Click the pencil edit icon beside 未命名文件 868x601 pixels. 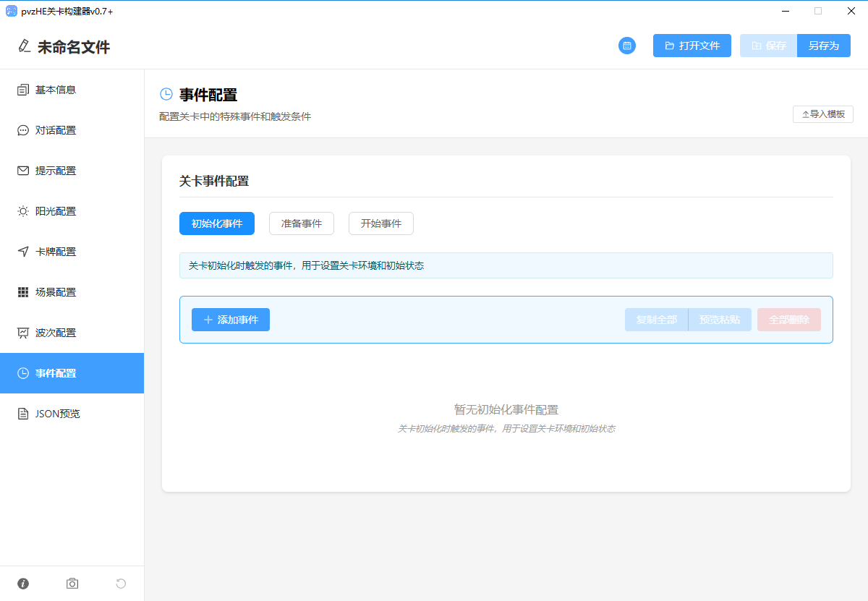(24, 46)
